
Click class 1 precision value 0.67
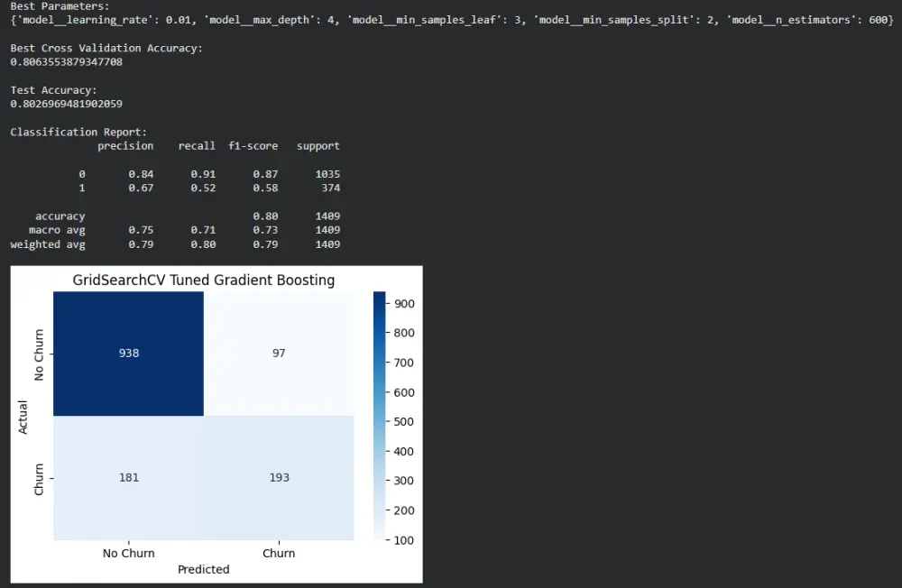(x=141, y=188)
